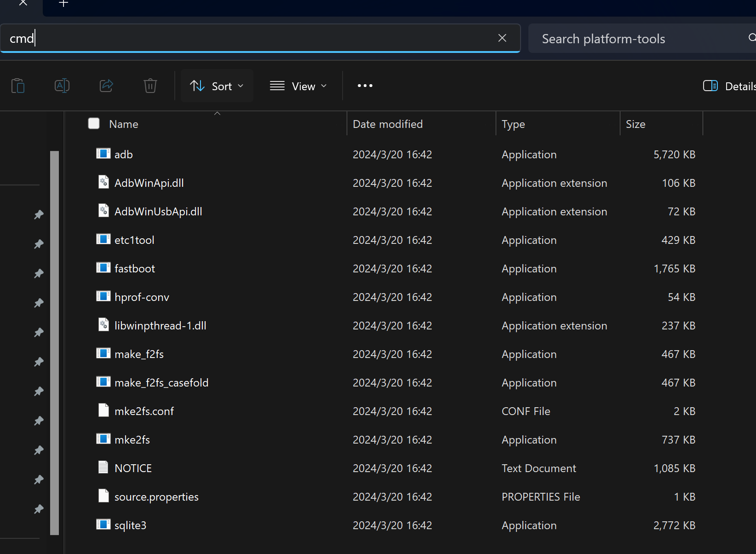The height and width of the screenshot is (554, 756).
Task: Click the AdbWinApi.dll file icon
Action: 103,182
